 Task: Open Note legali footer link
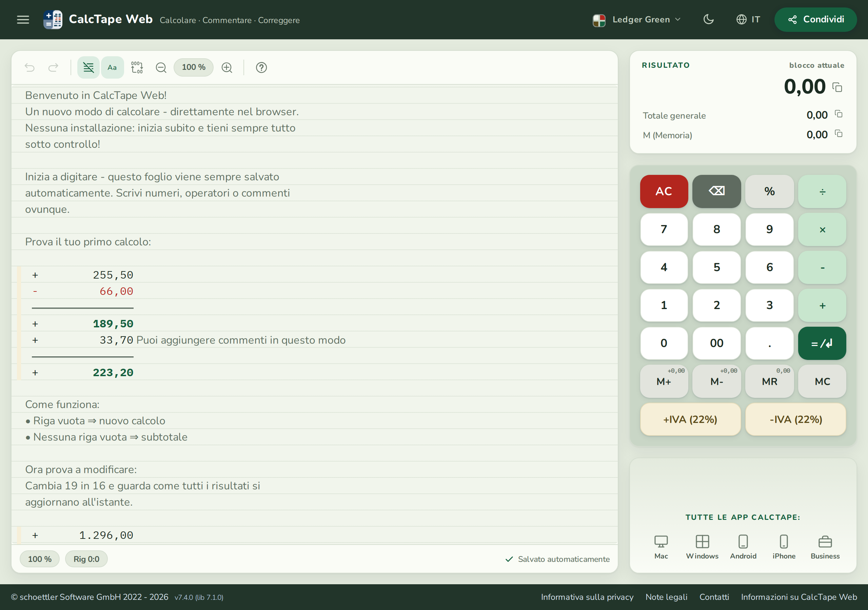(x=667, y=597)
